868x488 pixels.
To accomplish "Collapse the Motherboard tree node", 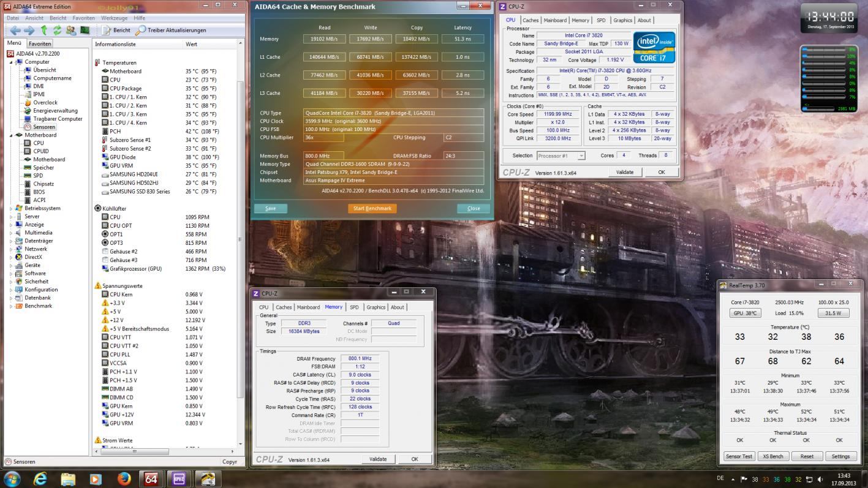I will point(11,135).
